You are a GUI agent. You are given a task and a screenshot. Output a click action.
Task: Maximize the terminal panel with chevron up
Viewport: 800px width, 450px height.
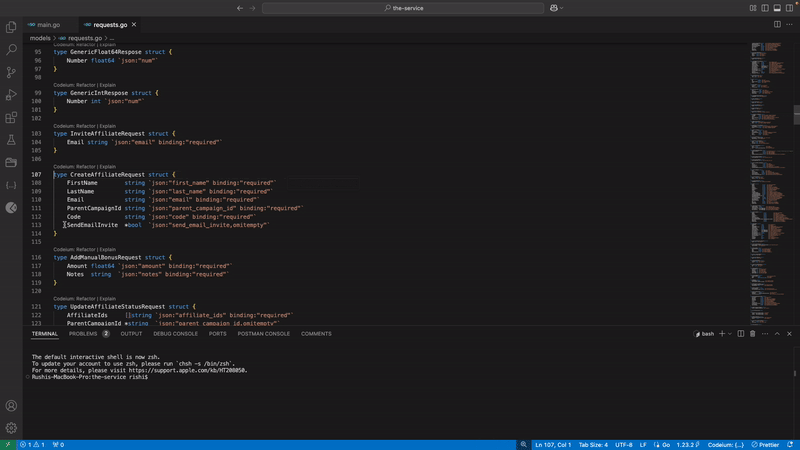[x=777, y=334]
